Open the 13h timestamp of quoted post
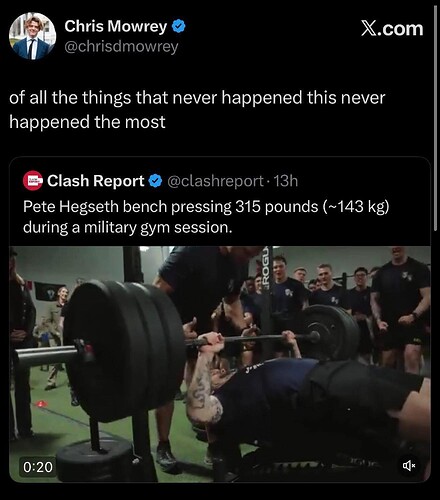 click(x=286, y=181)
